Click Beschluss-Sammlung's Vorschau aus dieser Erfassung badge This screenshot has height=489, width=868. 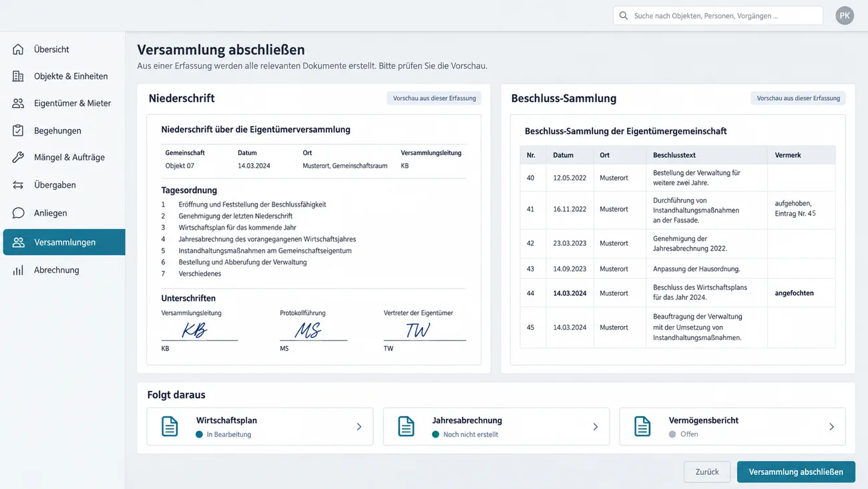point(798,98)
